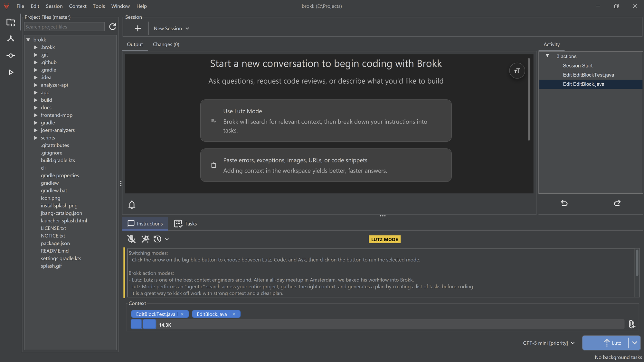Click the undo arrow in Activity panel

pyautogui.click(x=564, y=203)
